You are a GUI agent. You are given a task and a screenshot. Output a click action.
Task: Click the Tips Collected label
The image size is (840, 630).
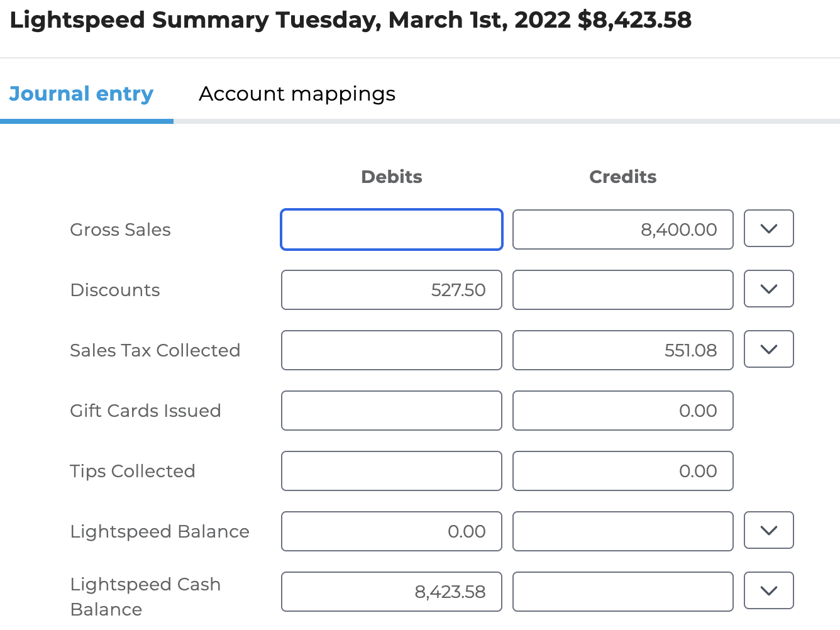point(133,471)
